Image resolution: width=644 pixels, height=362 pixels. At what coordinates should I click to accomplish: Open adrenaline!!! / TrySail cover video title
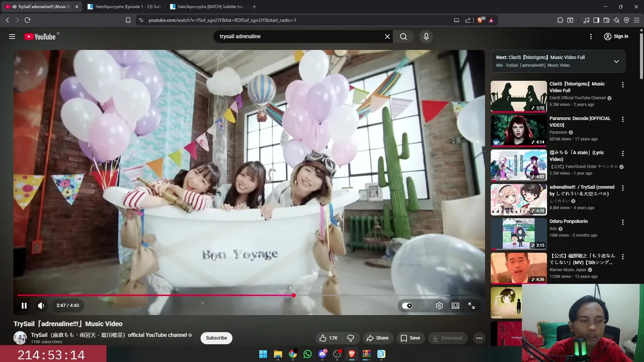(x=582, y=190)
